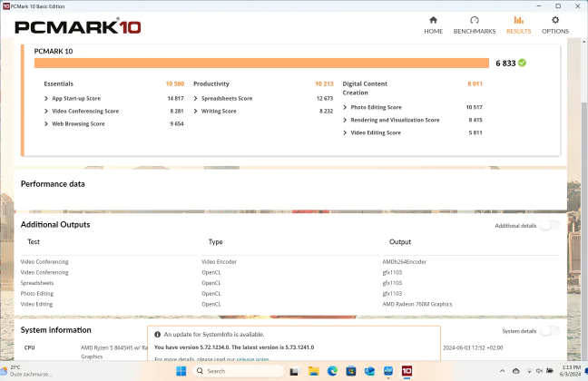Click the Photo Editing test row
The image size is (588, 381).
tap(37, 294)
